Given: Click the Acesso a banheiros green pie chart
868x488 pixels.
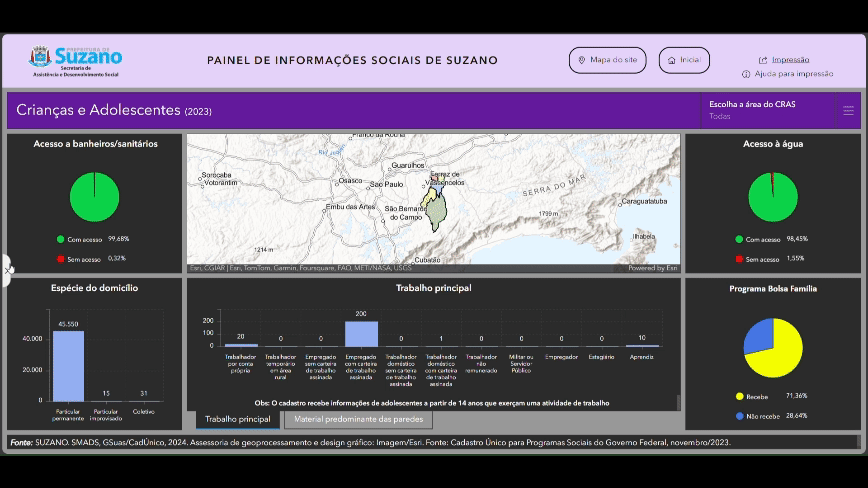Looking at the screenshot, I should pos(94,197).
